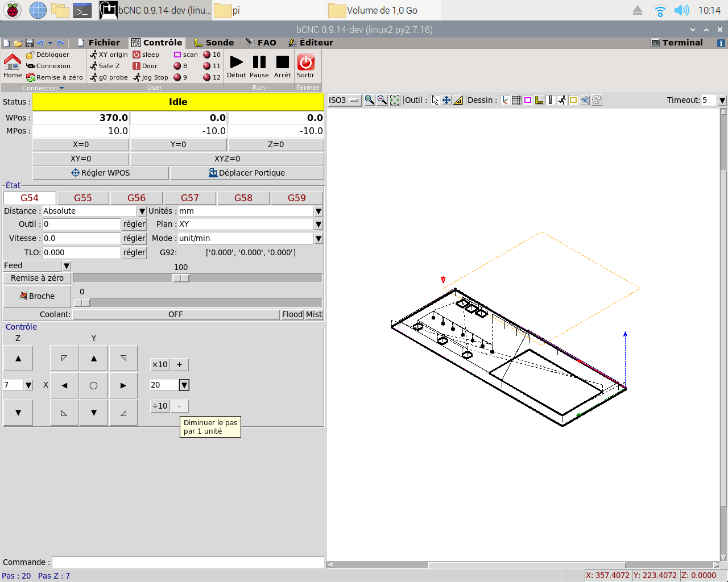This screenshot has height=582, width=728.
Task: Open the ISO3 view dropdown
Action: 345,100
